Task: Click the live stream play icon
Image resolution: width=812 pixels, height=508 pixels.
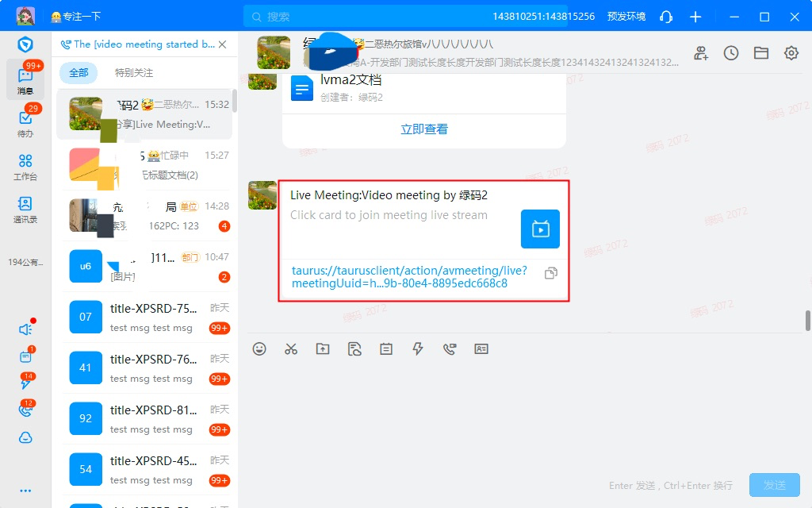Action: click(540, 229)
